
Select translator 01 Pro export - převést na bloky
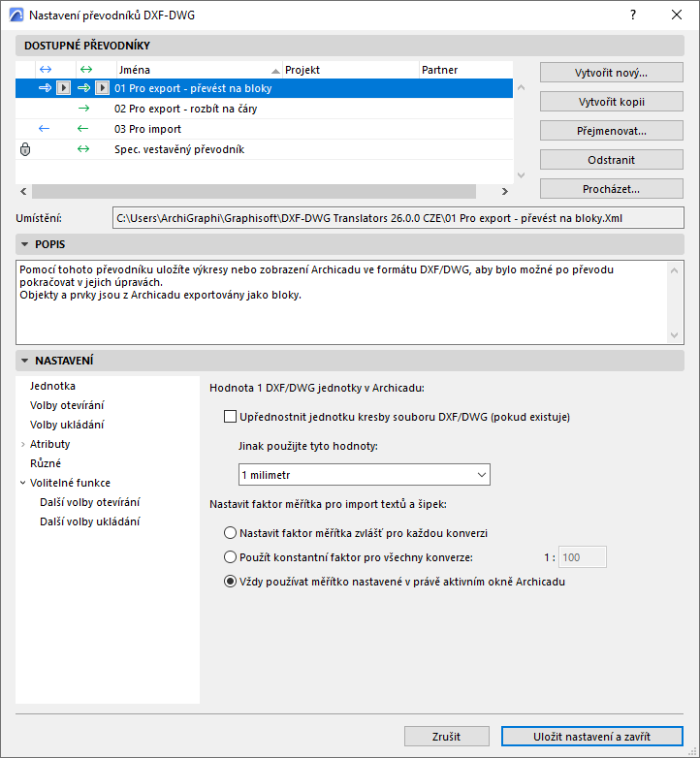[x=264, y=88]
